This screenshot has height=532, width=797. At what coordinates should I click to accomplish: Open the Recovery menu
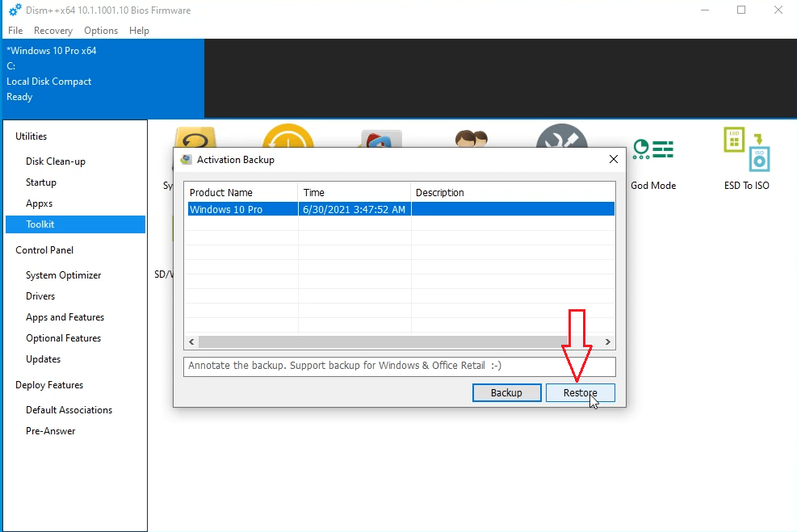click(x=53, y=31)
